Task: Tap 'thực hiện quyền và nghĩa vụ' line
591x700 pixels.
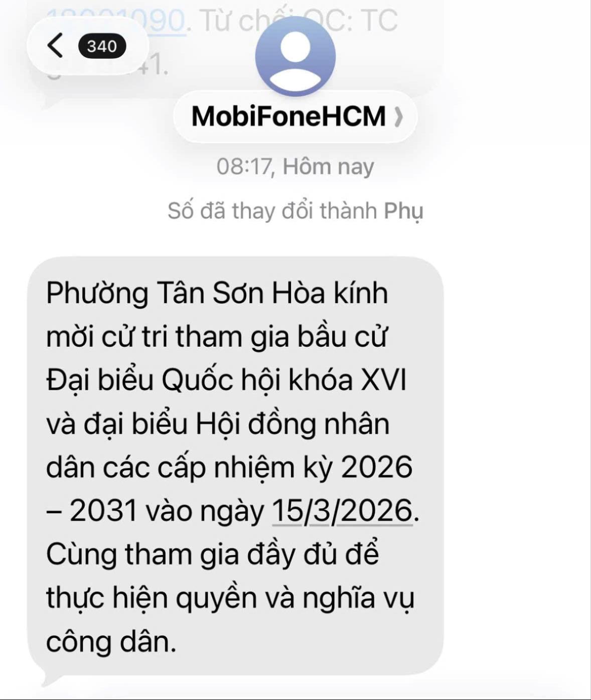Action: click(230, 598)
